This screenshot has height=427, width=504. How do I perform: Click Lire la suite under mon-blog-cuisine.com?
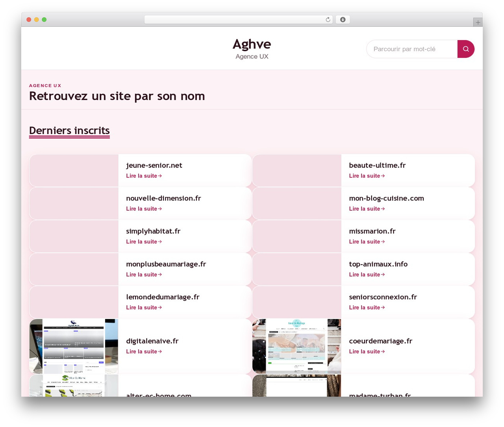point(367,209)
